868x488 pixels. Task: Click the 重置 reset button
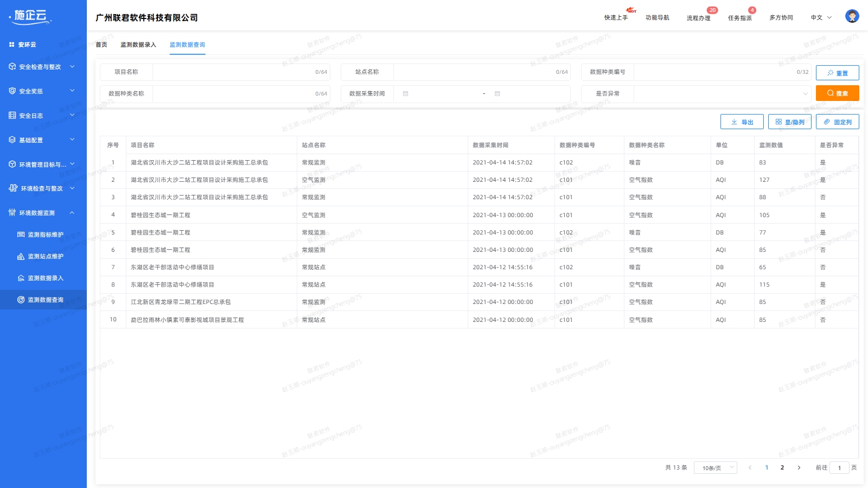click(x=838, y=73)
